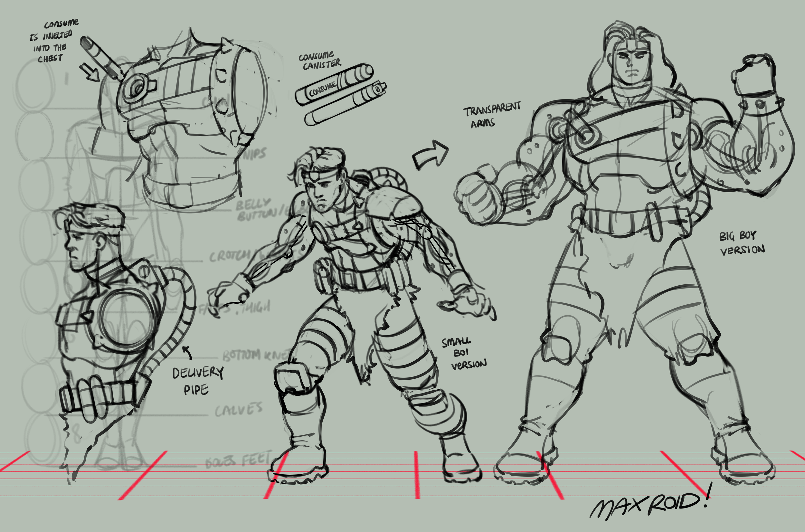Click the "TRANSPARENT ARMS" note
The height and width of the screenshot is (532, 805).
pyautogui.click(x=492, y=115)
